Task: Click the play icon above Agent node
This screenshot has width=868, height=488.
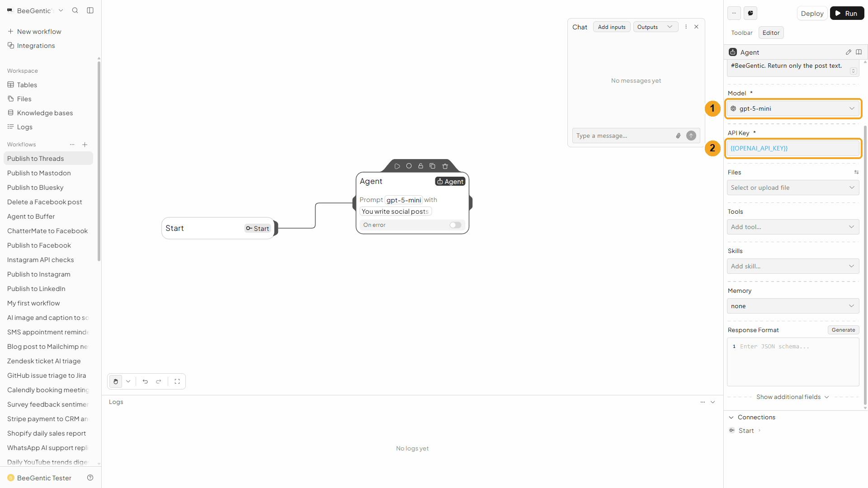Action: [x=397, y=166]
